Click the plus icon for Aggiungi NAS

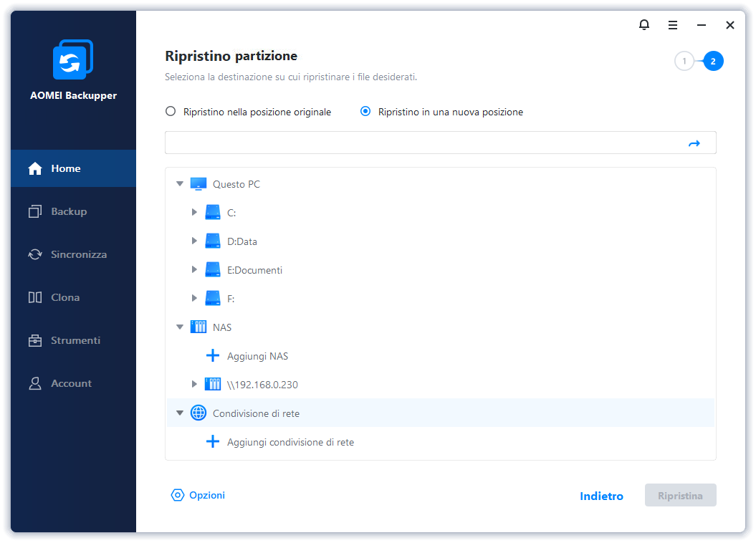pos(213,356)
